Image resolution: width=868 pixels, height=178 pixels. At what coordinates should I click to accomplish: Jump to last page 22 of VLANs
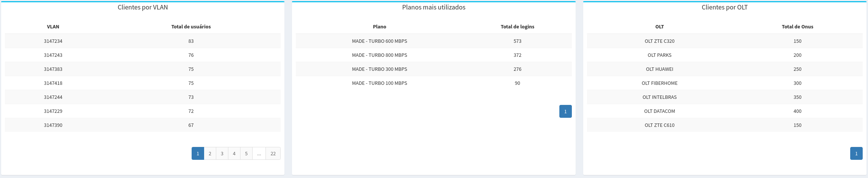coord(273,153)
